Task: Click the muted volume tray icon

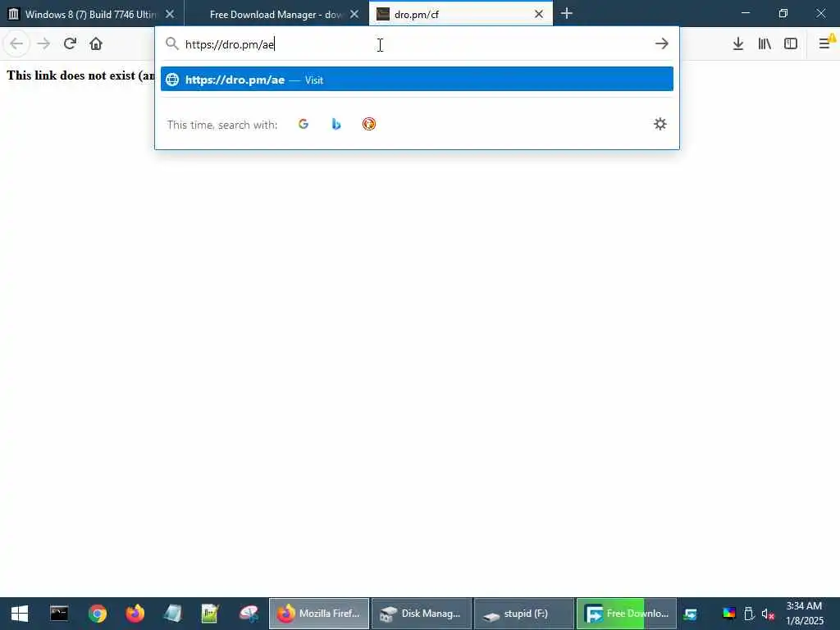Action: pos(768,614)
